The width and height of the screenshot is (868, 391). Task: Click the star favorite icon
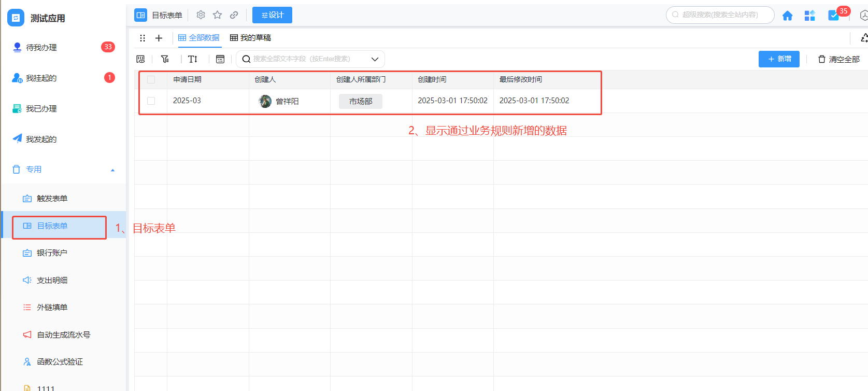tap(218, 15)
